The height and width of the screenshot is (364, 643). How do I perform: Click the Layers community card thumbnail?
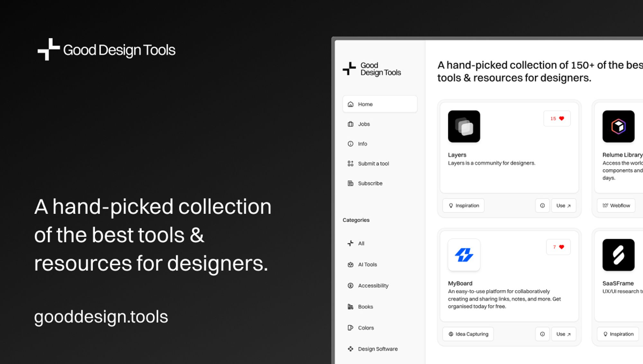click(x=464, y=126)
